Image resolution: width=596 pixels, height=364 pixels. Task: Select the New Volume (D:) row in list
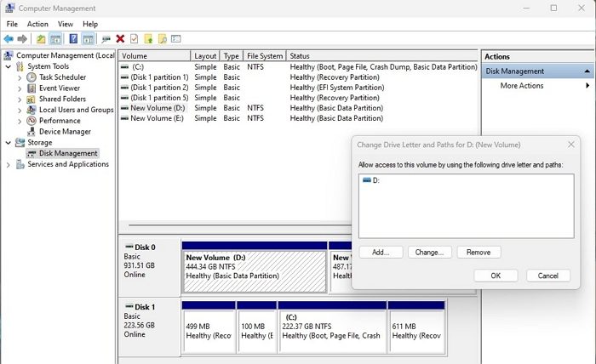(298, 108)
